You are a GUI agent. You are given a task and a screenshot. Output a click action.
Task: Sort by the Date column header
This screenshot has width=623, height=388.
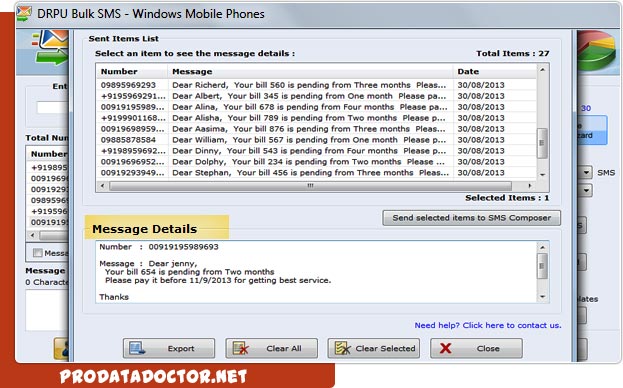click(x=495, y=71)
